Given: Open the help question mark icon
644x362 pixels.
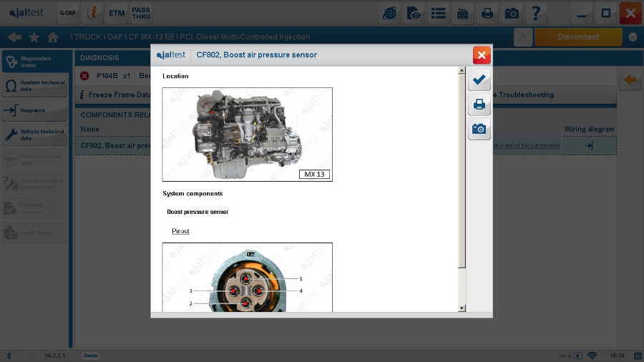Looking at the screenshot, I should 536,14.
